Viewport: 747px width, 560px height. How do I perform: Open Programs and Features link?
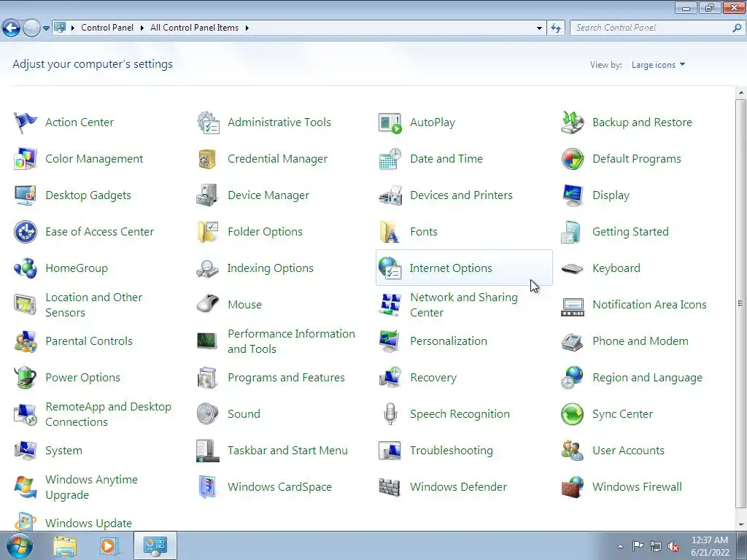click(x=286, y=378)
